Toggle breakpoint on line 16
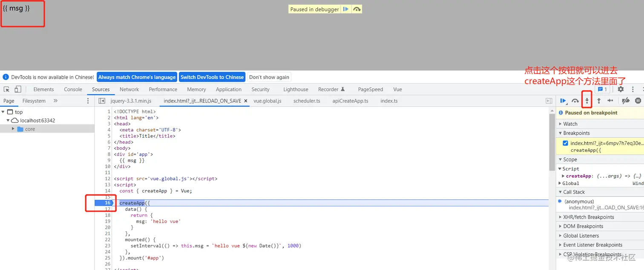Viewport: 644px width, 270px height. tap(108, 203)
